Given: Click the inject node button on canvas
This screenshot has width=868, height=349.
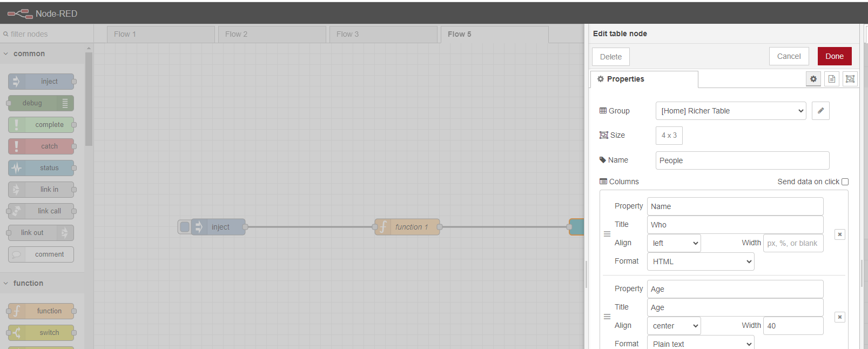Looking at the screenshot, I should point(185,227).
